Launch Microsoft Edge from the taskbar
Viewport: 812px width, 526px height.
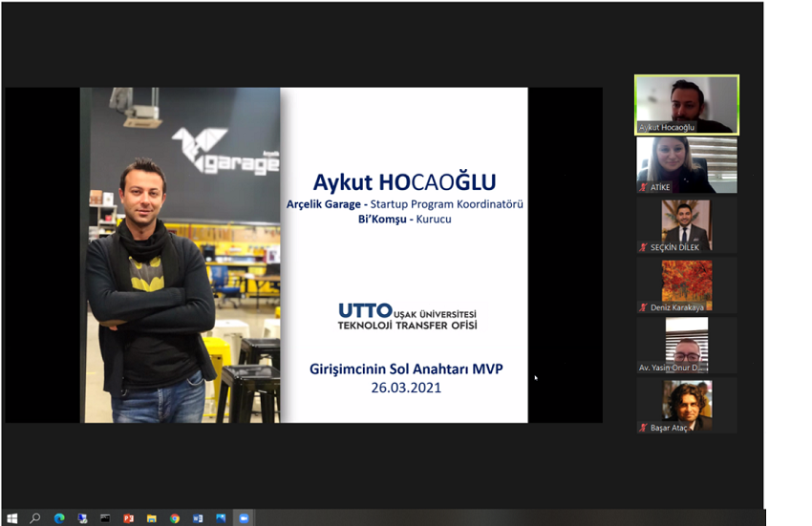[x=59, y=518]
